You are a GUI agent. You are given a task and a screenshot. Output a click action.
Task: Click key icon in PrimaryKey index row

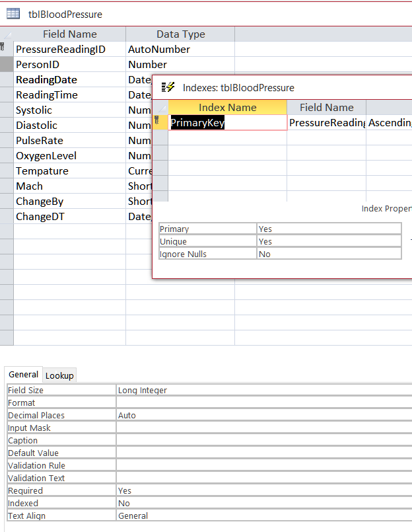pyautogui.click(x=156, y=120)
